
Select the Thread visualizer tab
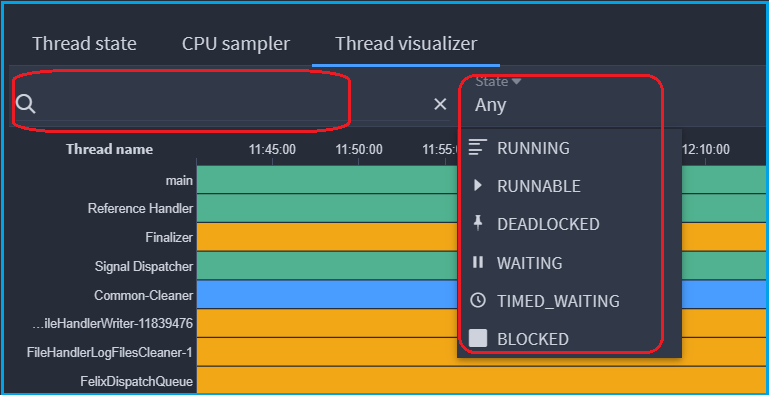406,44
